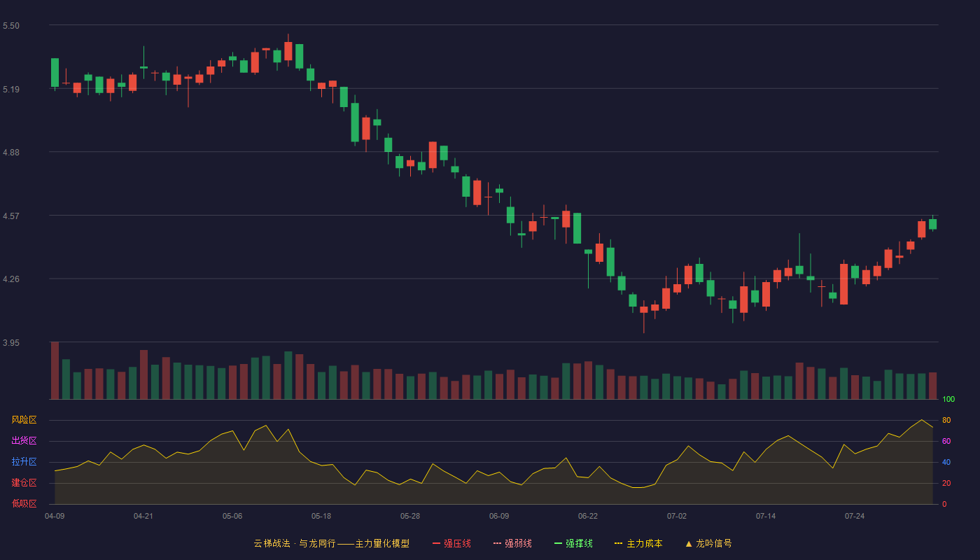Click the 06-22 date label
Image resolution: width=980 pixels, height=560 pixels.
[x=588, y=516]
